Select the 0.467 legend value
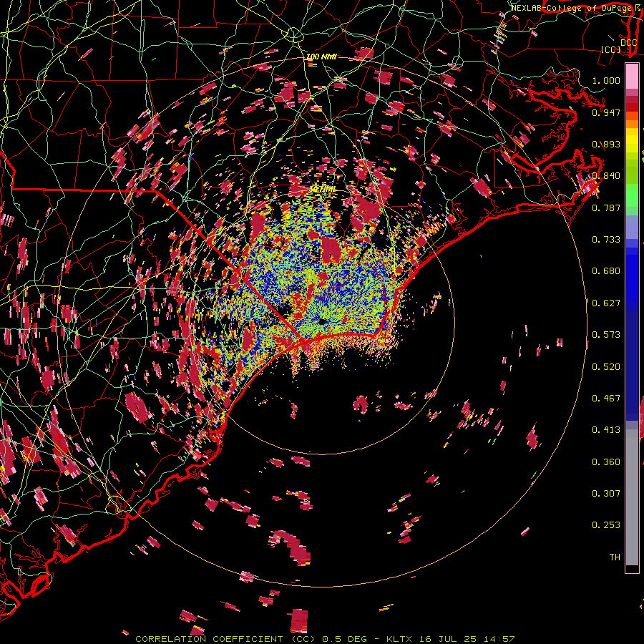This screenshot has height=644, width=644. [x=606, y=399]
